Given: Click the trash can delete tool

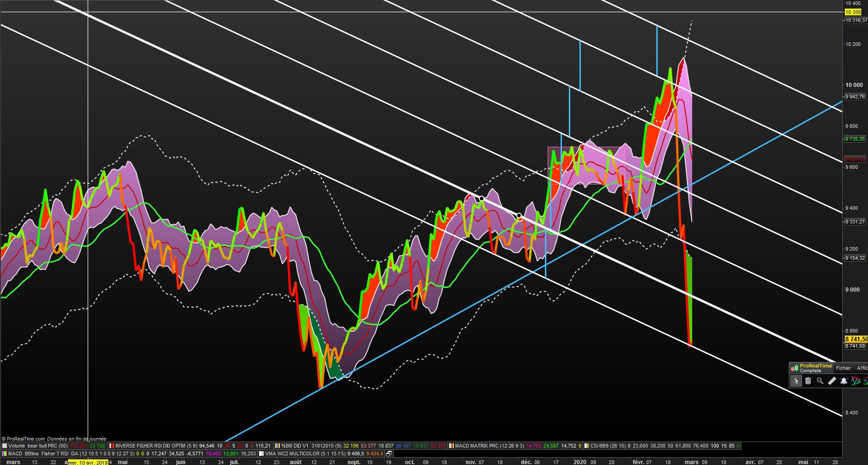Looking at the screenshot, I should pos(808,381).
